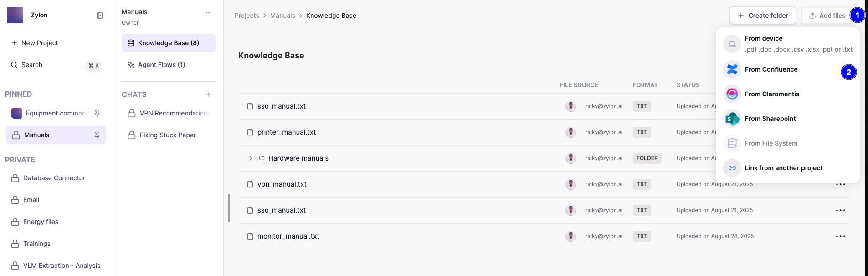
Task: Go to Projects breadcrumb
Action: click(247, 16)
